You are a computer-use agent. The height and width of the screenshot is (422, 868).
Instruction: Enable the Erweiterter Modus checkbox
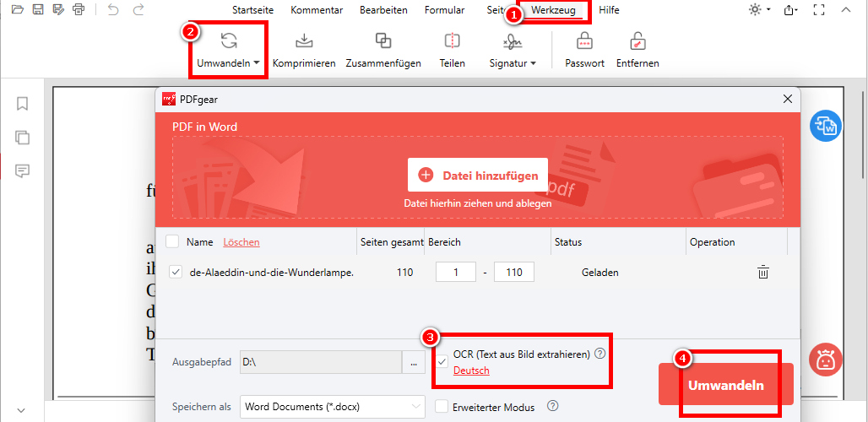pos(442,407)
